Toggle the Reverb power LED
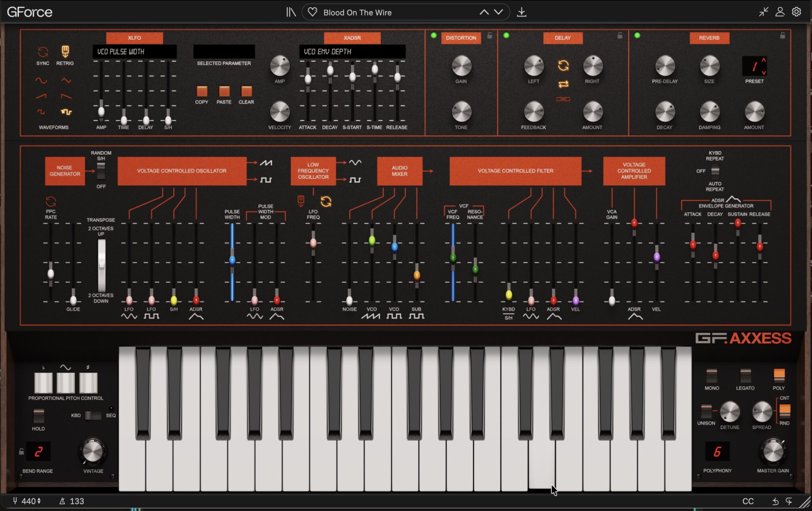 [637, 36]
